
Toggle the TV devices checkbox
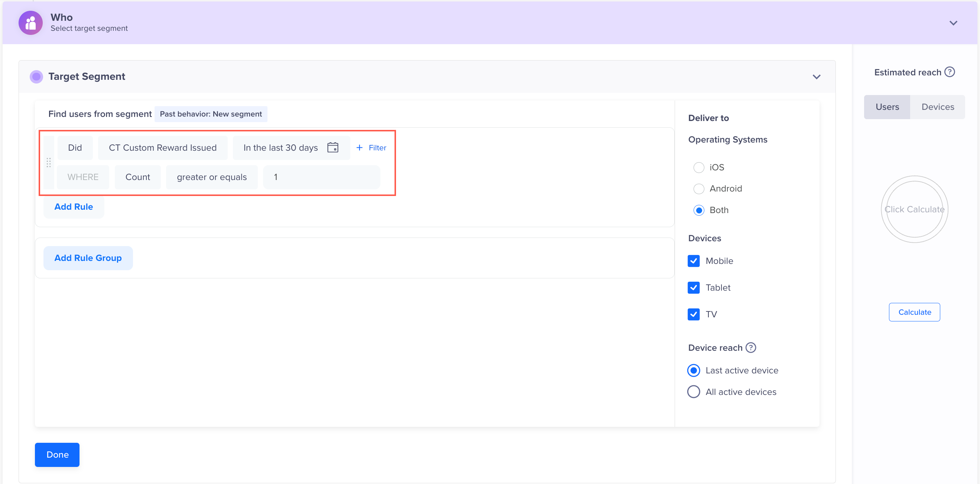694,314
